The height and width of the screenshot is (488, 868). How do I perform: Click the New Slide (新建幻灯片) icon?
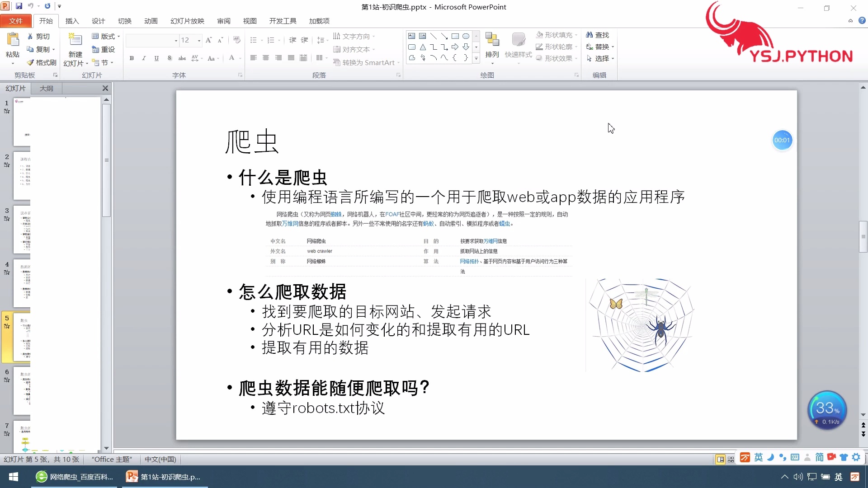pyautogui.click(x=75, y=40)
